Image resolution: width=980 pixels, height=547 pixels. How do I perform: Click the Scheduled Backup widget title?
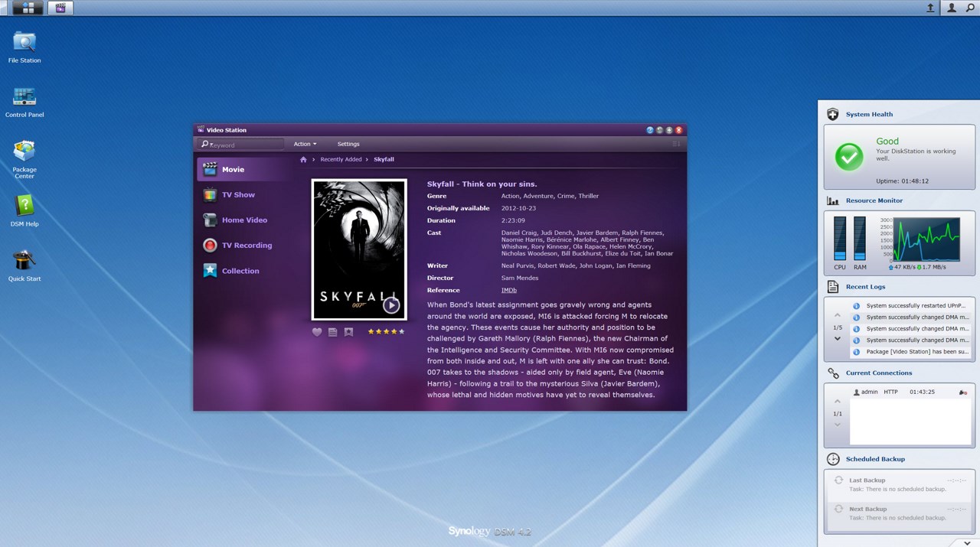[875, 459]
